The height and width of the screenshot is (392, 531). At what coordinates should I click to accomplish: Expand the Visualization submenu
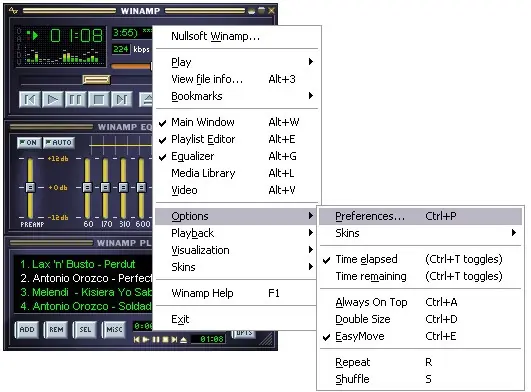[x=236, y=250]
